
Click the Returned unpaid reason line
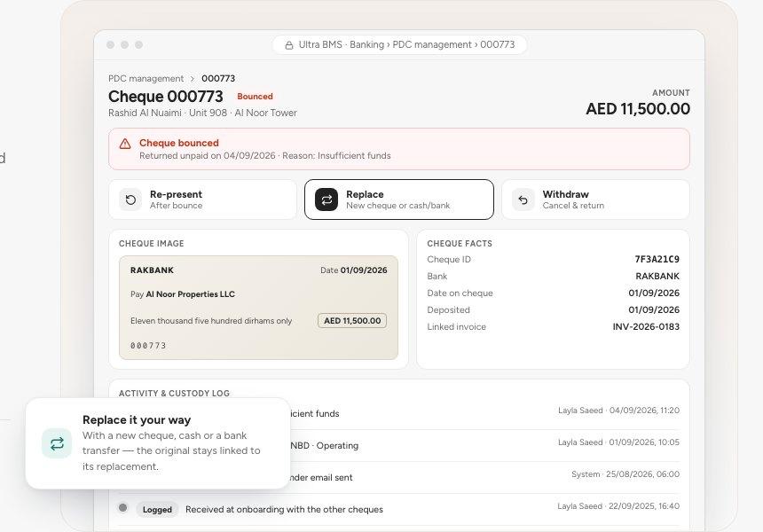point(265,156)
